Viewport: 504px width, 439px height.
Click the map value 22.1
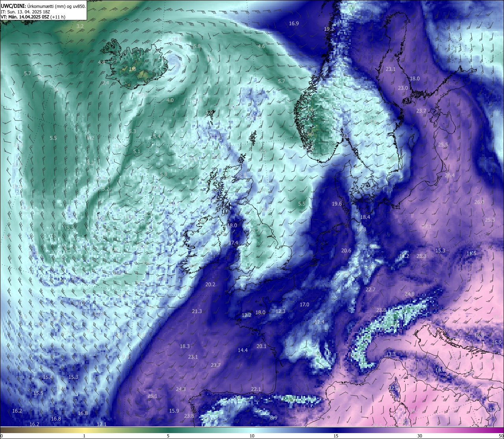point(256,389)
